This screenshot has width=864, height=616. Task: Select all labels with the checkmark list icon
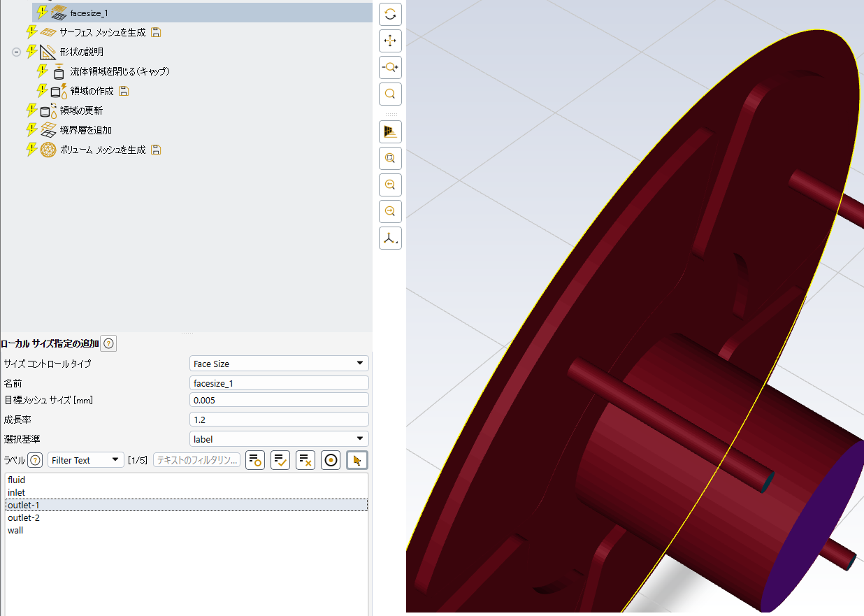pos(280,460)
